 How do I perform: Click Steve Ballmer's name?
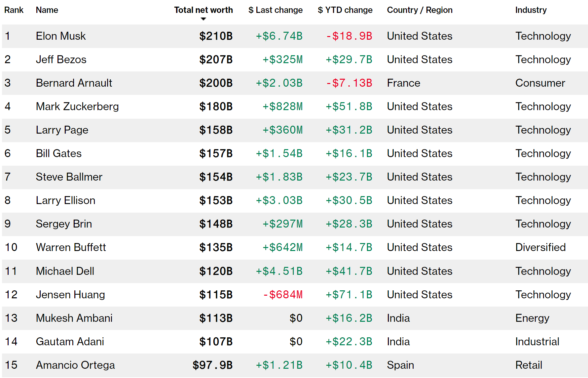pos(69,177)
